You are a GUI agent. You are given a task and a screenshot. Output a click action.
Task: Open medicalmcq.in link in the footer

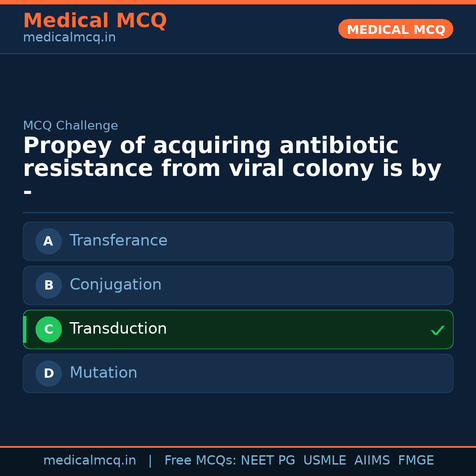pos(89,461)
